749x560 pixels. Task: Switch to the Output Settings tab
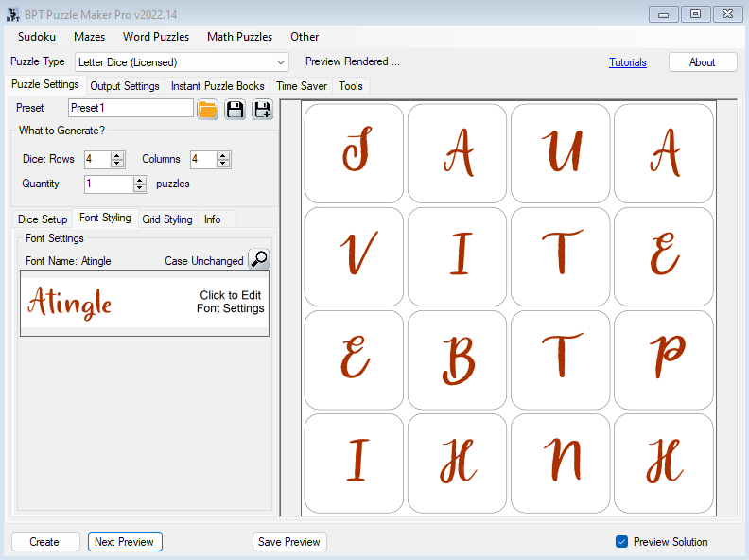click(125, 86)
